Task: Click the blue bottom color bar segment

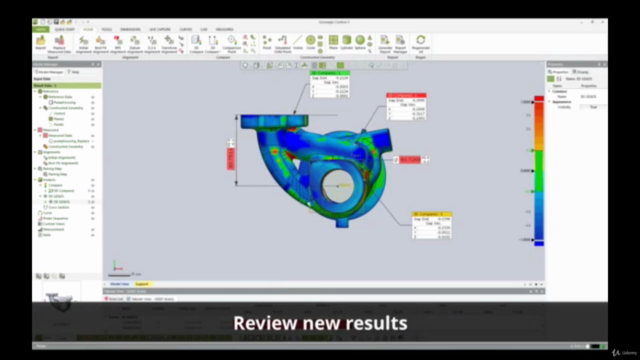Action: pyautogui.click(x=539, y=244)
